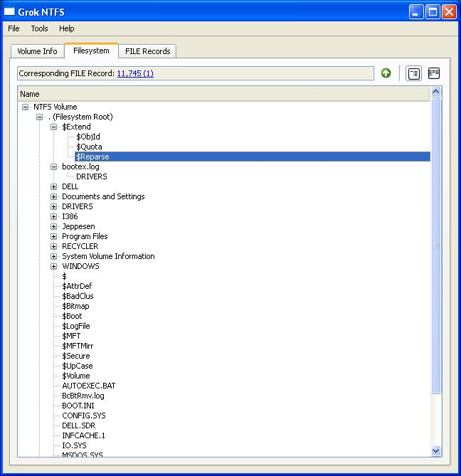Click the green up arrow icon
Viewport: 461px width, 476px height.
pos(386,73)
